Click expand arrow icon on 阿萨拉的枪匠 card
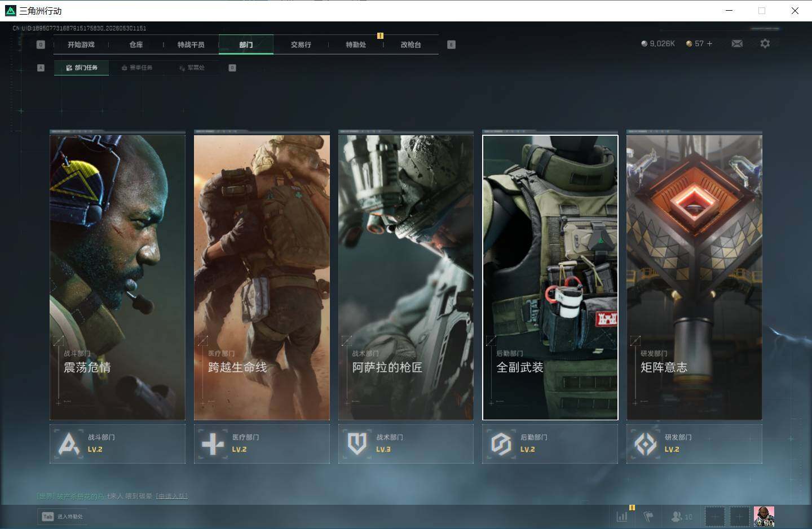 coord(347,340)
